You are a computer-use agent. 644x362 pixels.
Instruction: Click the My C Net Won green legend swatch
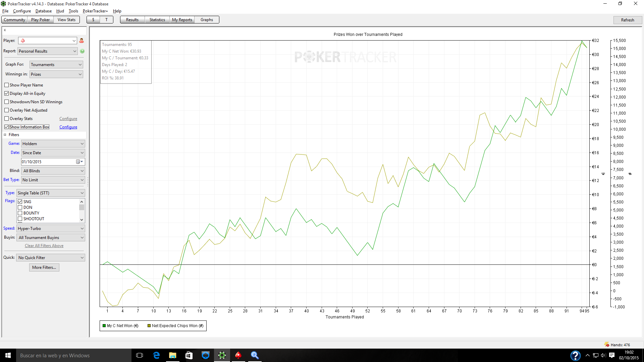click(104, 326)
